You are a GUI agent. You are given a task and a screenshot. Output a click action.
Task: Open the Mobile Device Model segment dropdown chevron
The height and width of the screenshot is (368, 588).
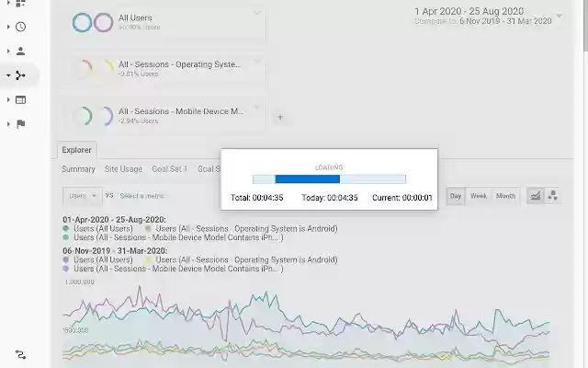pyautogui.click(x=257, y=107)
